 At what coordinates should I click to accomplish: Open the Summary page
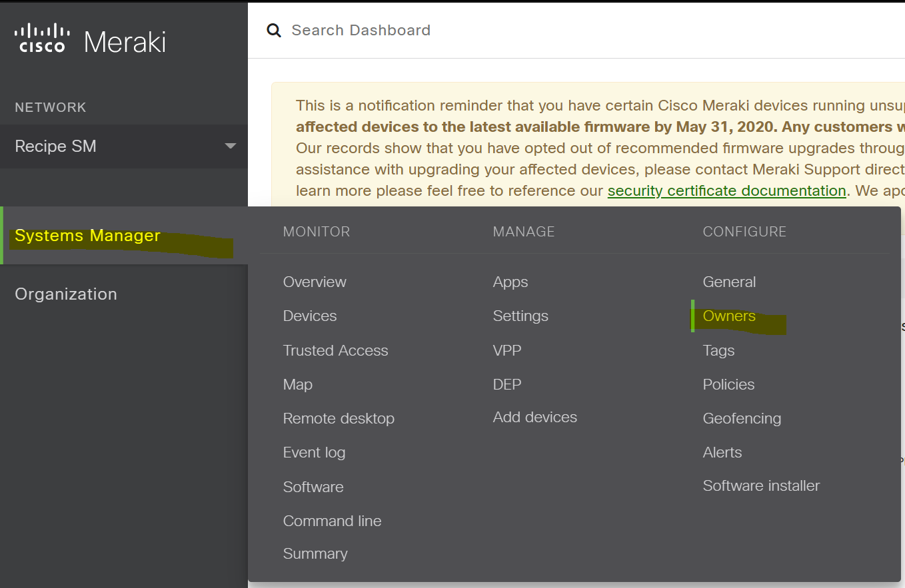[x=315, y=553]
